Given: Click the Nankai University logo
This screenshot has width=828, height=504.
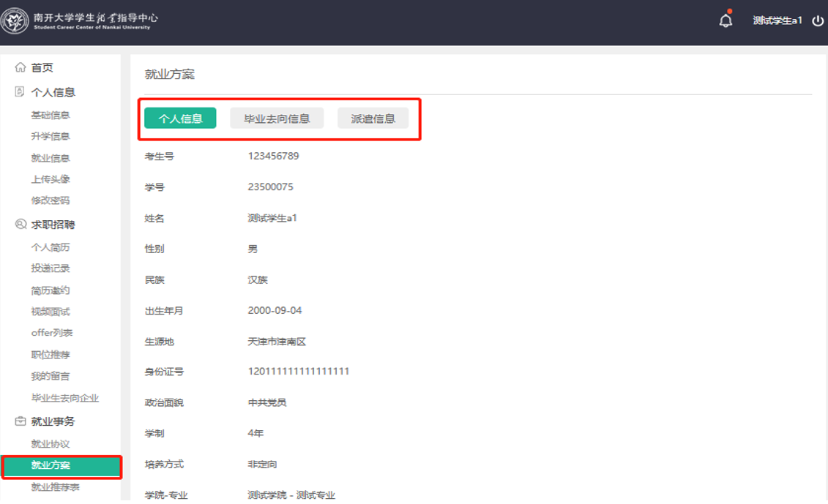Looking at the screenshot, I should (15, 21).
